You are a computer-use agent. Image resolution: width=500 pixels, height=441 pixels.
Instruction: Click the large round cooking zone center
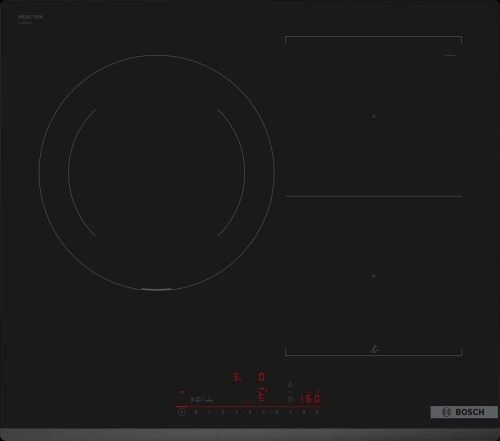[157, 173]
